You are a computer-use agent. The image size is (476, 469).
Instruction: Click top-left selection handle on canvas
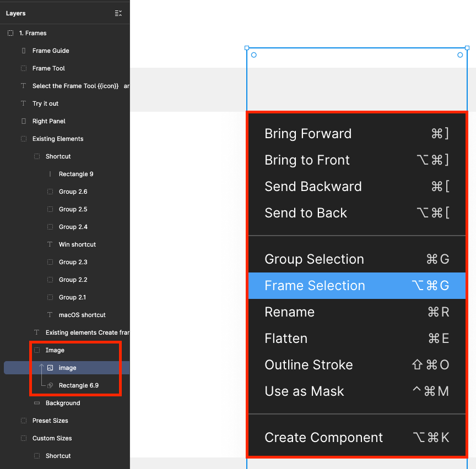247,48
